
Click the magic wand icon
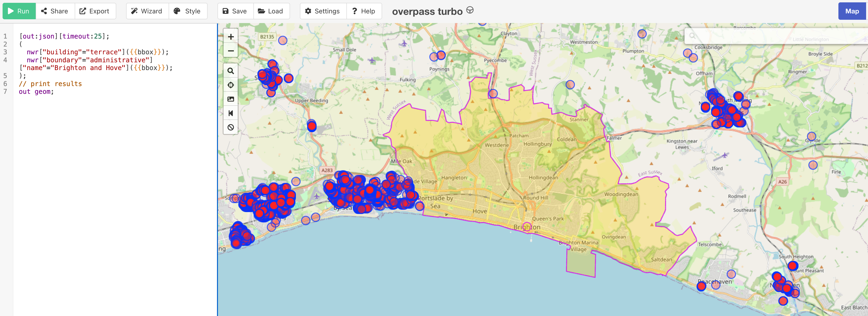pyautogui.click(x=134, y=11)
